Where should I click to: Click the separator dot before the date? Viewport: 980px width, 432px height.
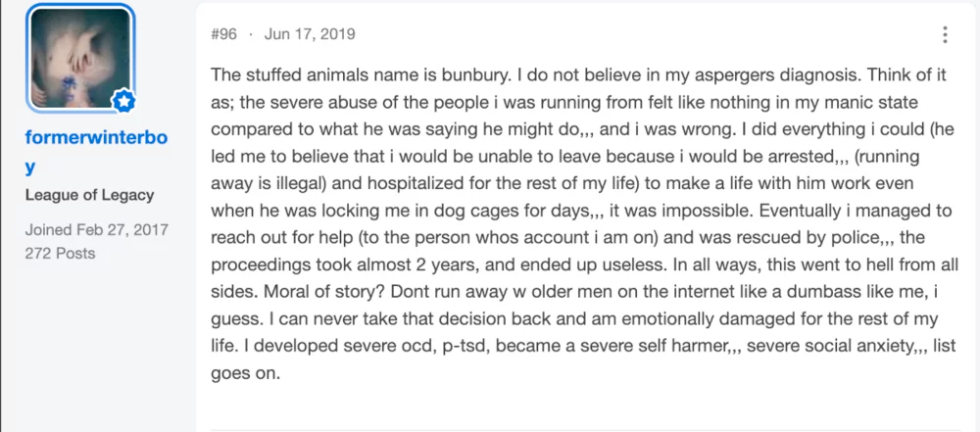tap(251, 33)
